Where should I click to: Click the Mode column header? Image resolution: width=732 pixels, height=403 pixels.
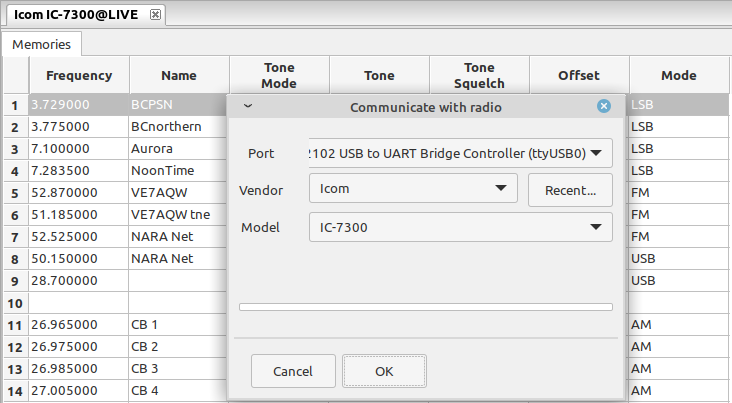pos(679,75)
